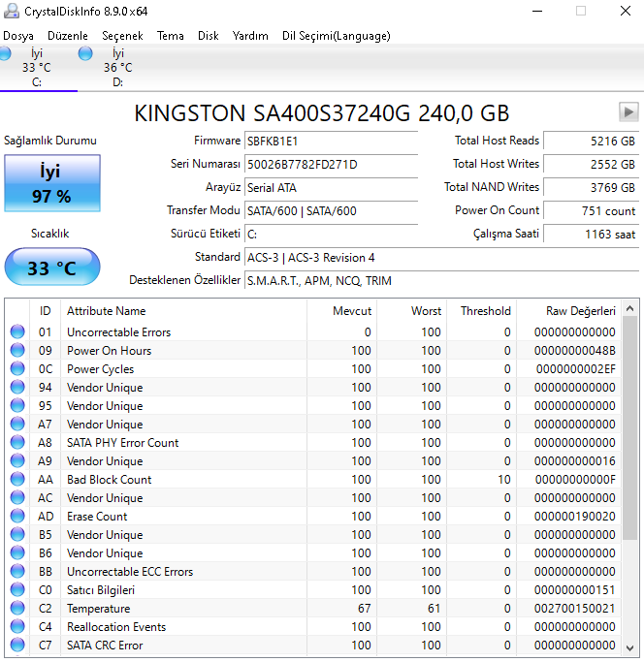This screenshot has width=644, height=662.
Task: Click scrollbar down arrow in attribute list
Action: coord(629,647)
